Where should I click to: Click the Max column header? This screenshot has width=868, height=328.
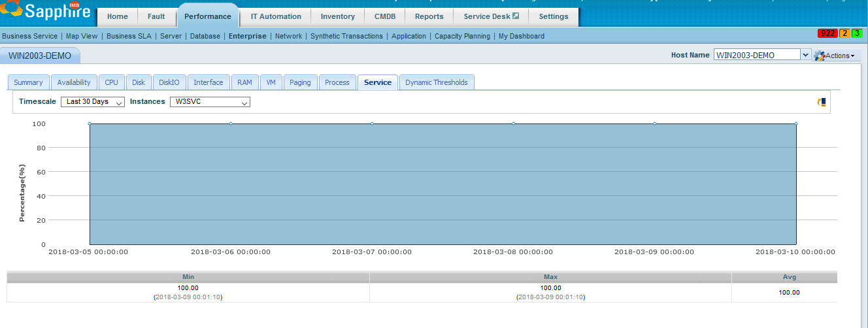[550, 277]
